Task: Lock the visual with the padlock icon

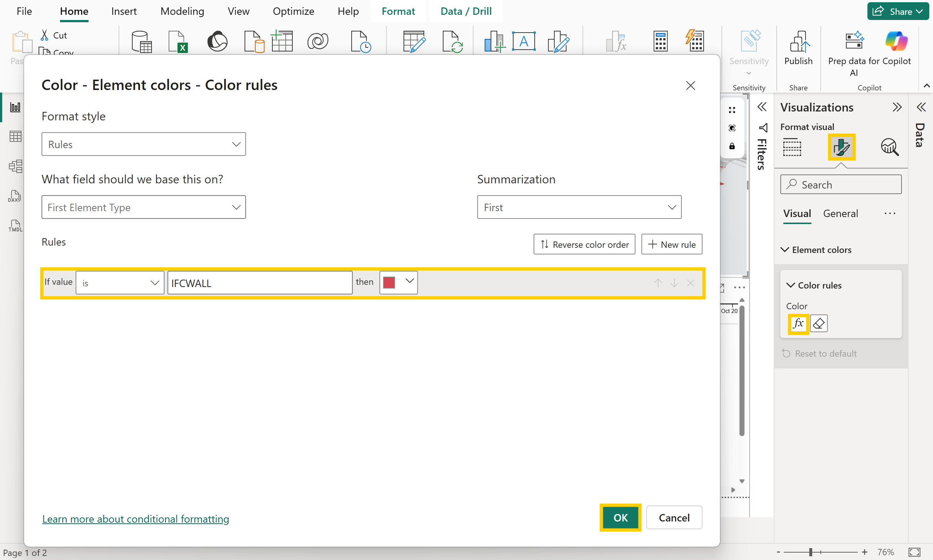Action: (732, 146)
